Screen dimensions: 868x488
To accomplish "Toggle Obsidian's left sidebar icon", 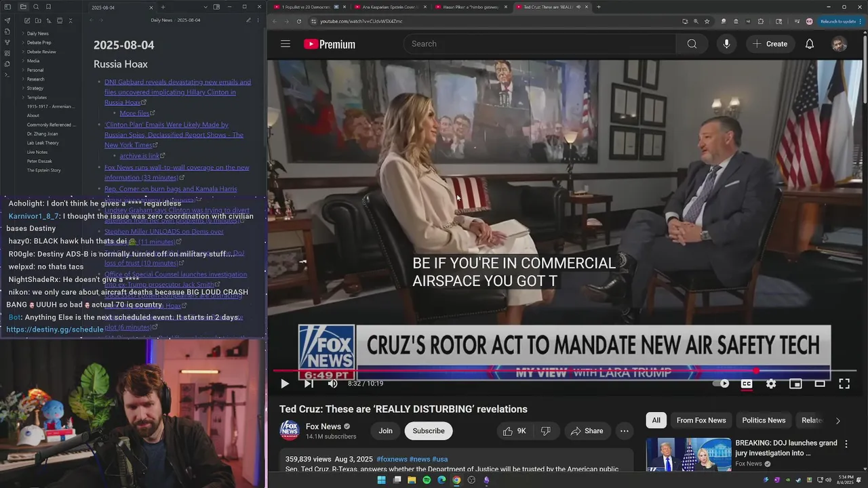I will 7,7.
